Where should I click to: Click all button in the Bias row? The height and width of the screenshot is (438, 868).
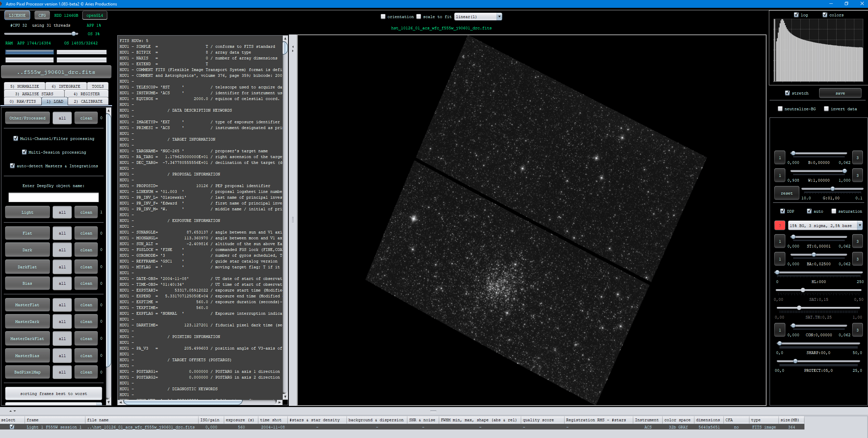coord(62,283)
